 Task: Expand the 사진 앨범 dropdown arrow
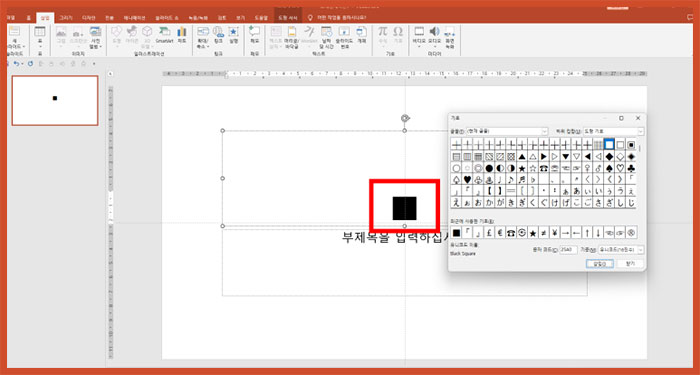click(101, 46)
